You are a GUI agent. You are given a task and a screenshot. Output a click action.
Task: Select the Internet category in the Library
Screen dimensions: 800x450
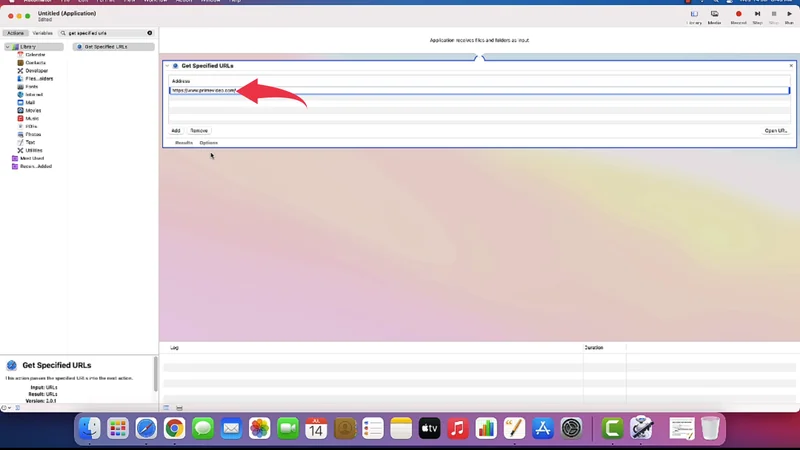(32, 95)
